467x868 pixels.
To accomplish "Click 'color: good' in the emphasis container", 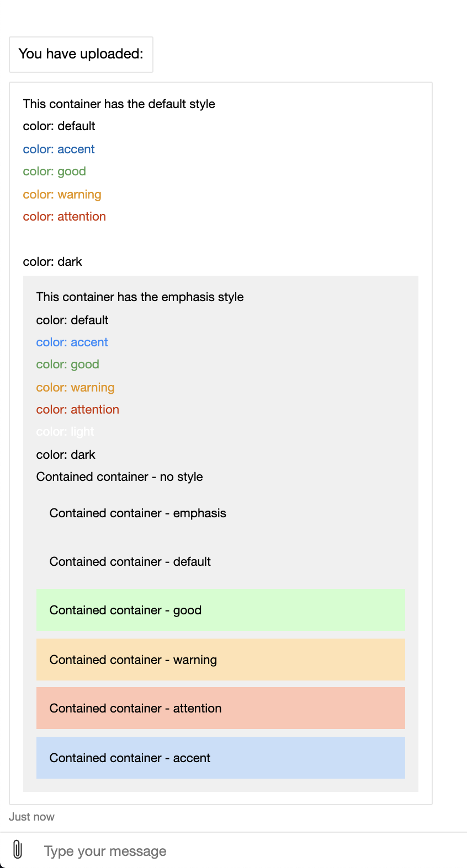I will [67, 364].
